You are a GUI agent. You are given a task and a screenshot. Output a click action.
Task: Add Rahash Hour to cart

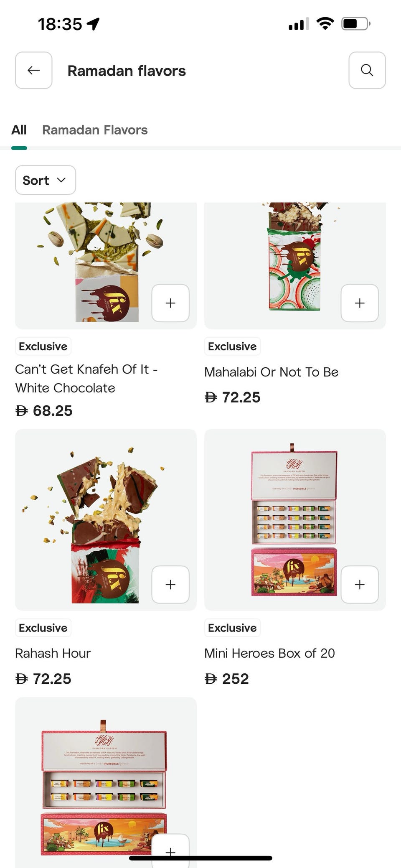170,584
